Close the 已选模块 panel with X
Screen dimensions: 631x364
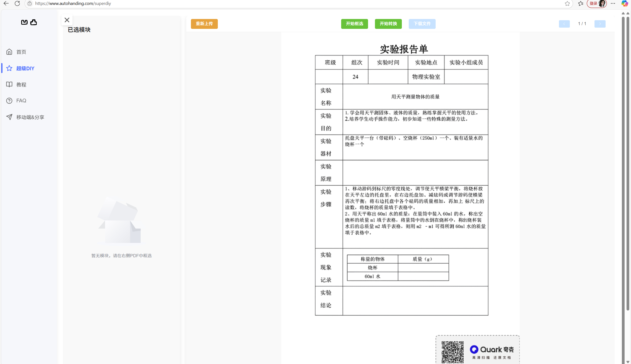[67, 20]
